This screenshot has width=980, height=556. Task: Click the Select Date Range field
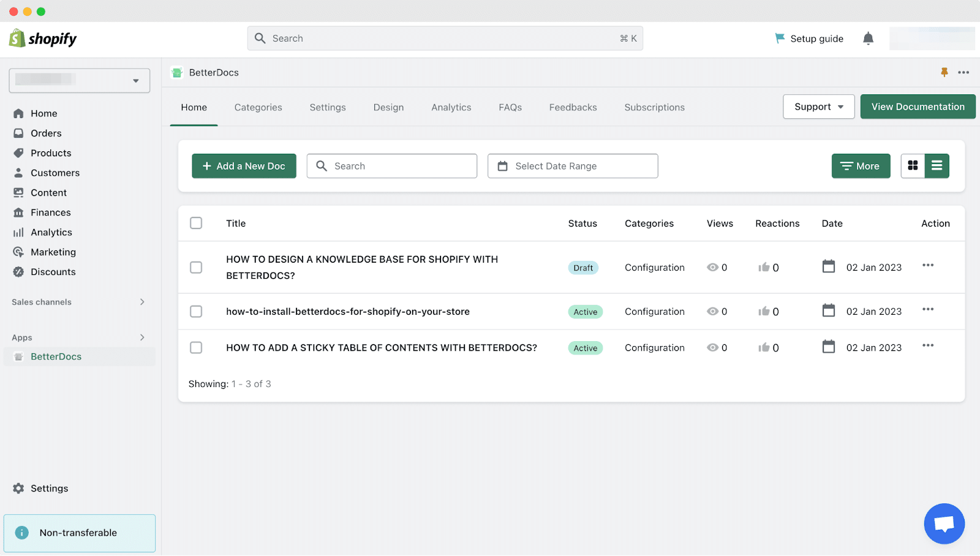[x=572, y=165]
